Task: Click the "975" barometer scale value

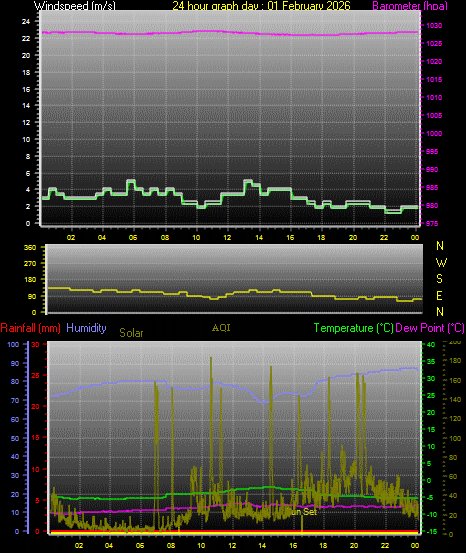Action: (432, 224)
